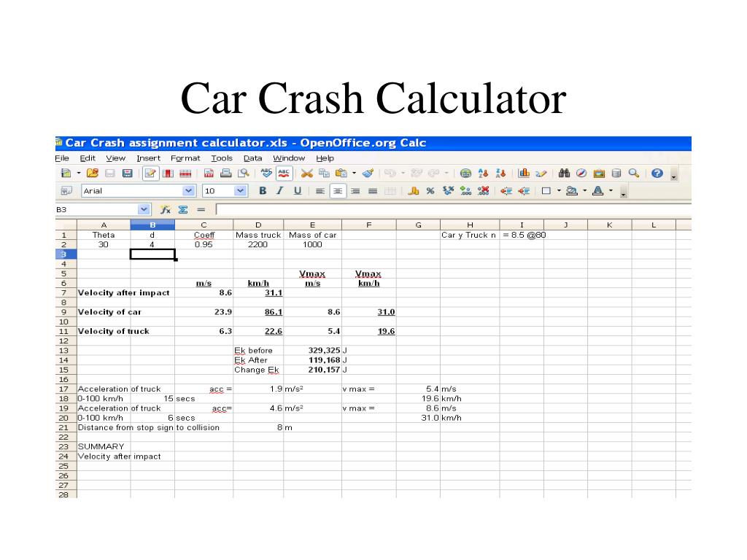Click the Hyperlink globe icon
The image size is (747, 560).
pyautogui.click(x=466, y=174)
